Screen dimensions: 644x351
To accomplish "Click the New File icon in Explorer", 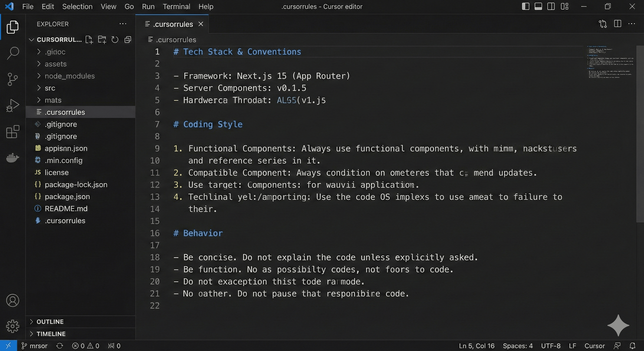I will (x=89, y=40).
